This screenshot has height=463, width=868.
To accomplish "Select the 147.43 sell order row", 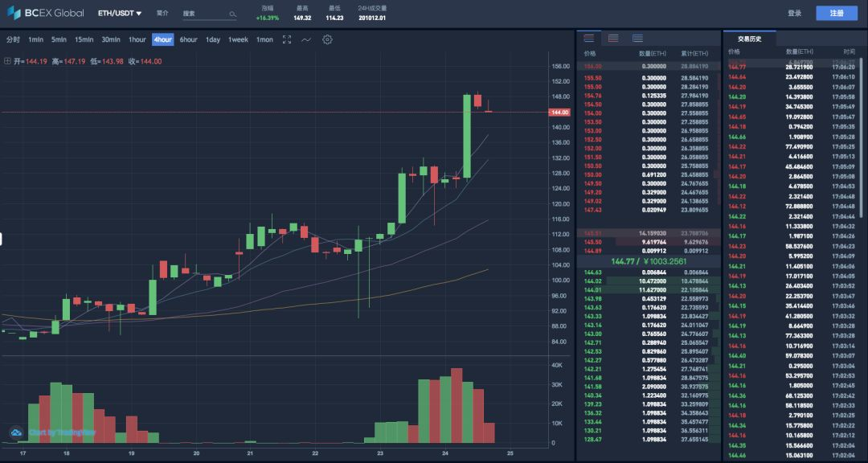I will pyautogui.click(x=649, y=211).
